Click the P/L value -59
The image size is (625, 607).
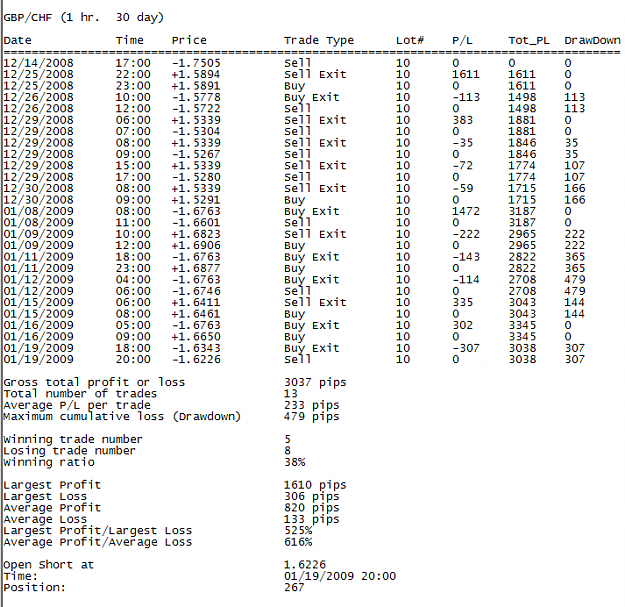(x=462, y=189)
